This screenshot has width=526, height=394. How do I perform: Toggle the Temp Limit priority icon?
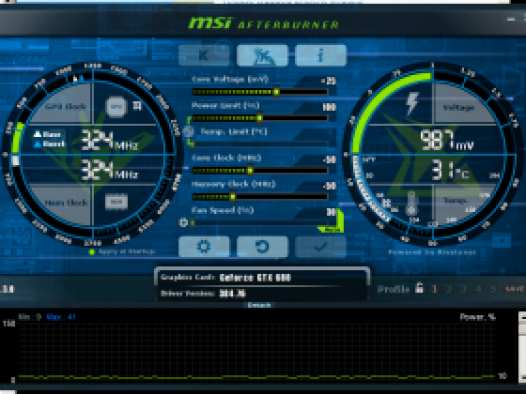(x=189, y=131)
